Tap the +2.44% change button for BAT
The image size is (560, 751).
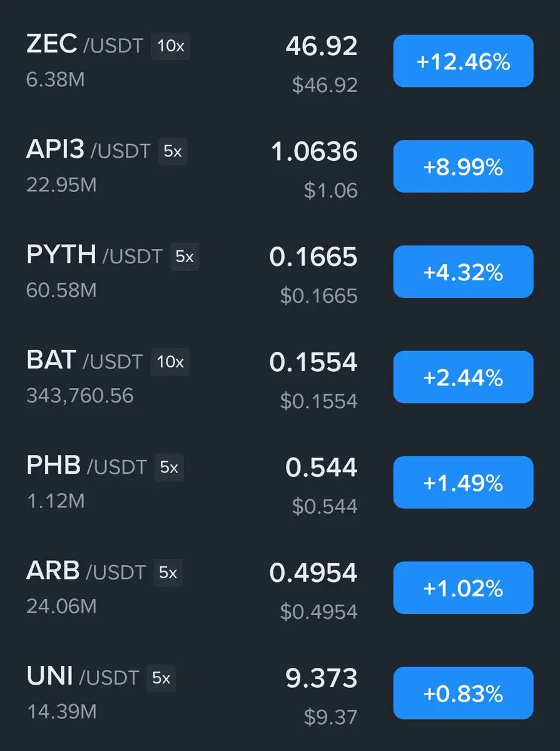pos(463,377)
